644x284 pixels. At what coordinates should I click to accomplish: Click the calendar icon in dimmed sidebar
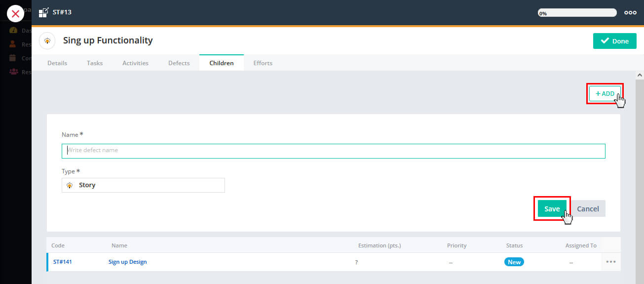coord(13,58)
